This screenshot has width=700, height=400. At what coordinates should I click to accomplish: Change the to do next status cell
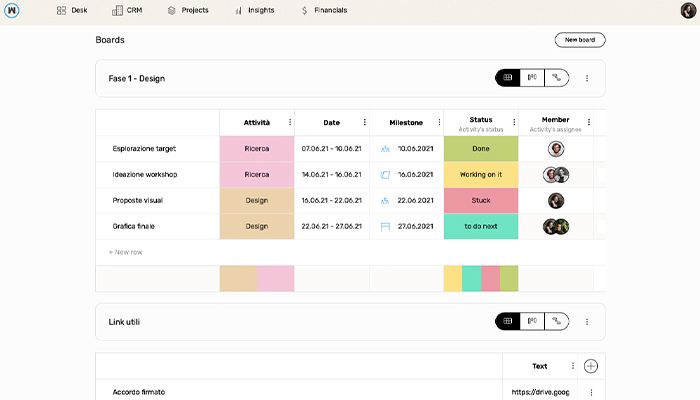(481, 226)
